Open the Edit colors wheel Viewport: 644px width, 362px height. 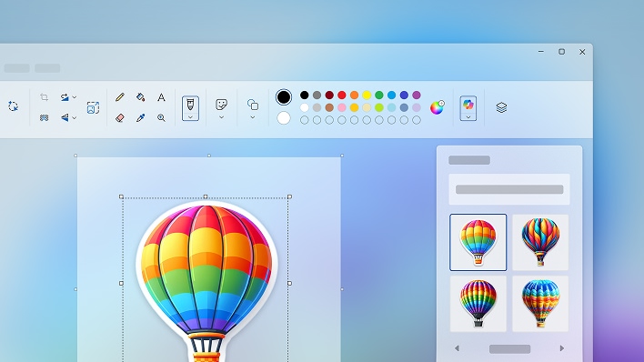(x=437, y=107)
